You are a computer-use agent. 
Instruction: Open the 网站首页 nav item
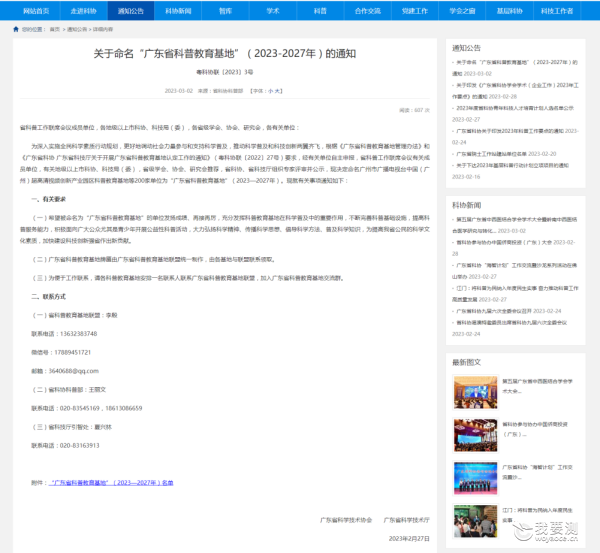36,11
